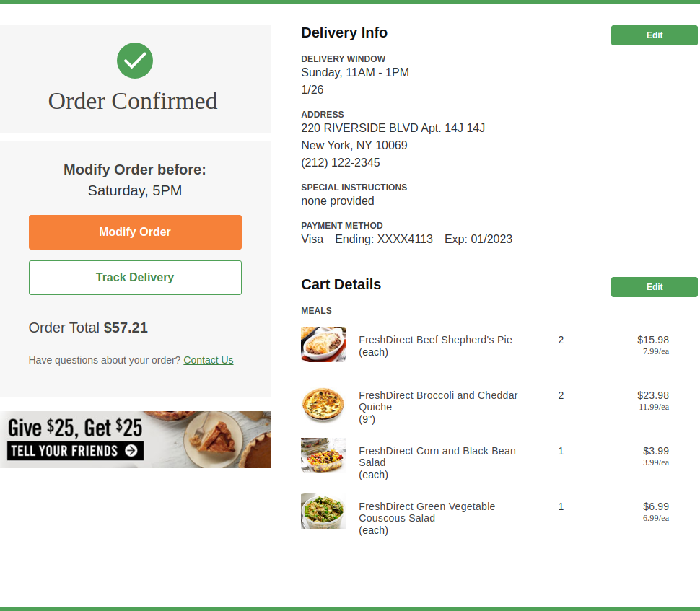Edit the Delivery Info section
700x611 pixels.
654,35
